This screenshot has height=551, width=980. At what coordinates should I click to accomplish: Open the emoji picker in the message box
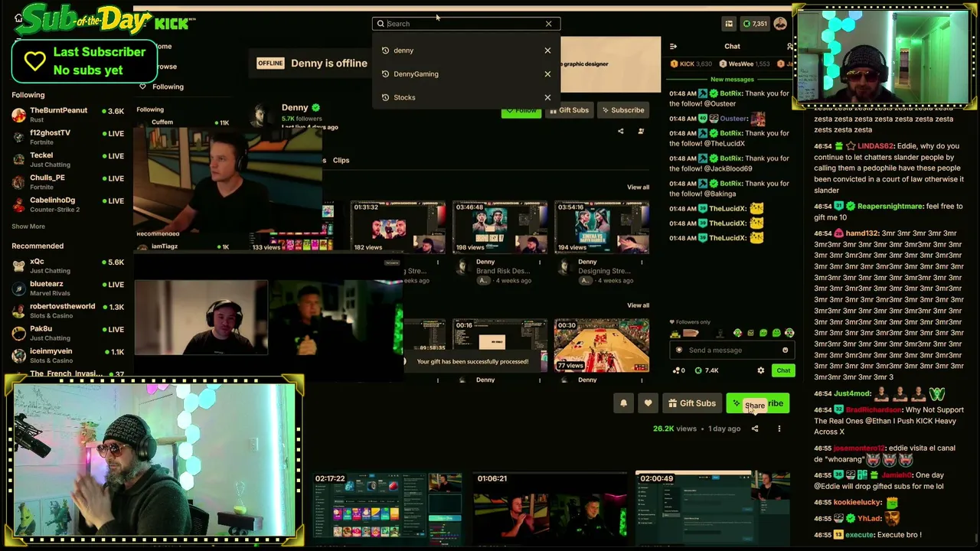coord(785,350)
